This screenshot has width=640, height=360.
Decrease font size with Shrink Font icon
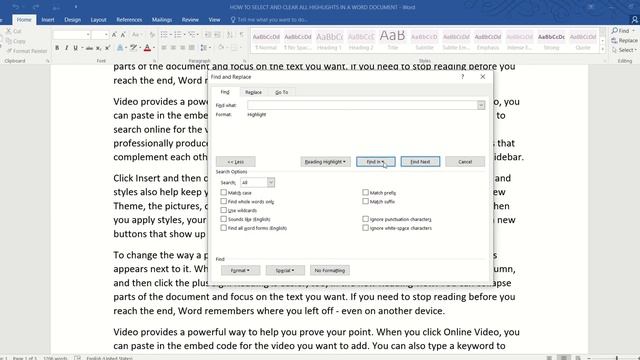(x=123, y=35)
